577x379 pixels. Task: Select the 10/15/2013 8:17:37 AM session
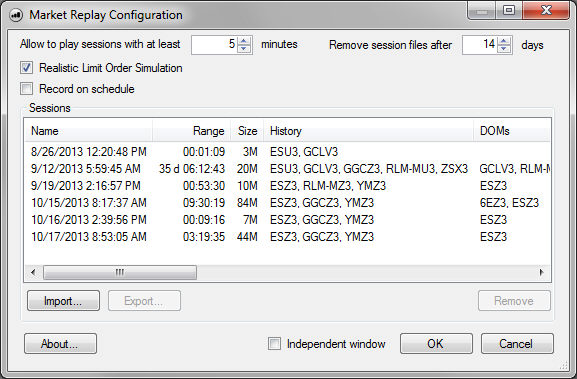[x=287, y=202]
